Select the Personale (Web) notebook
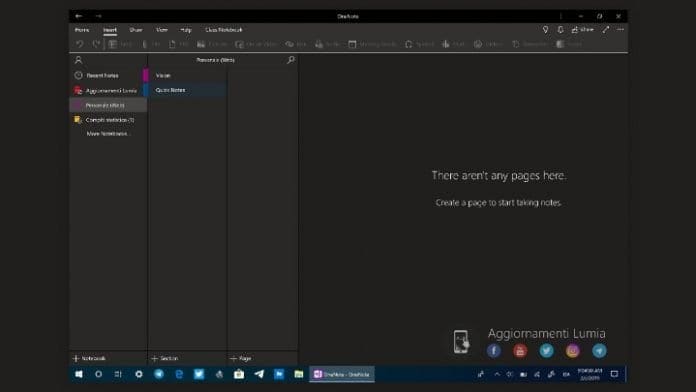 108,105
